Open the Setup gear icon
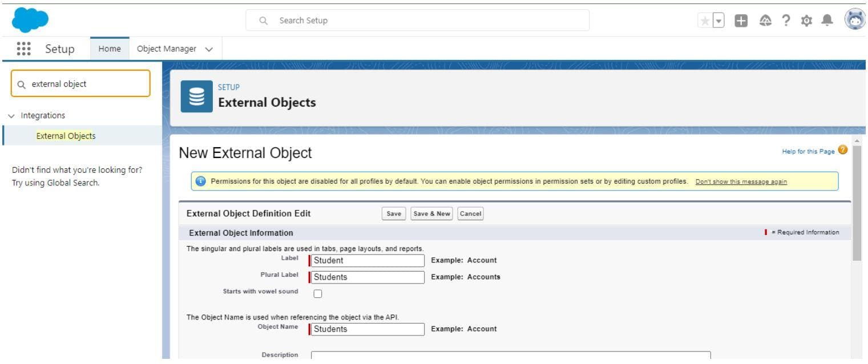 click(806, 20)
